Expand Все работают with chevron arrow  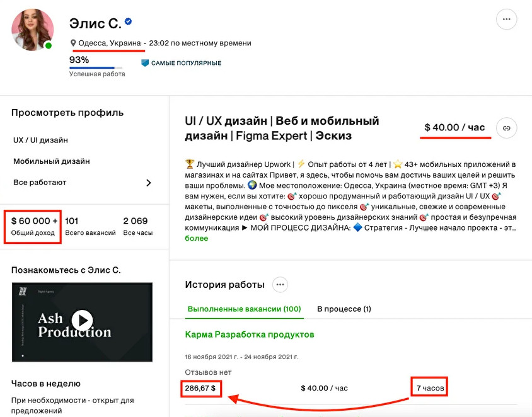point(149,183)
